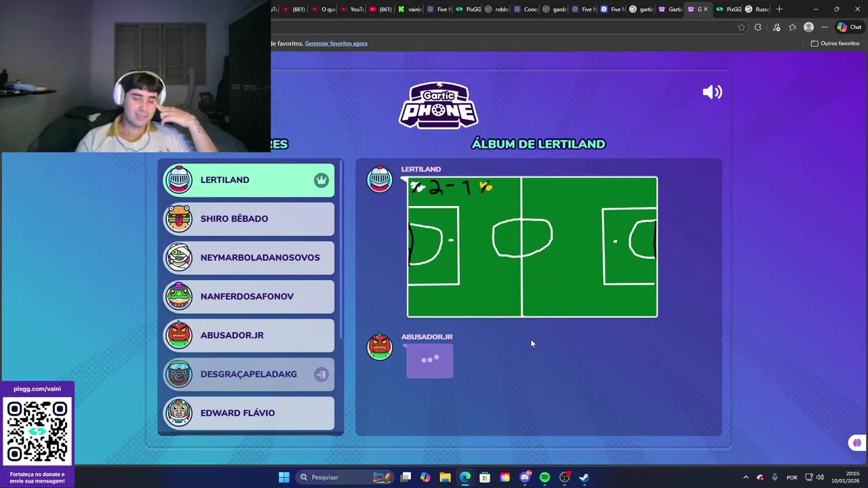Open Copilot from the taskbar
This screenshot has height=488, width=868.
(425, 477)
